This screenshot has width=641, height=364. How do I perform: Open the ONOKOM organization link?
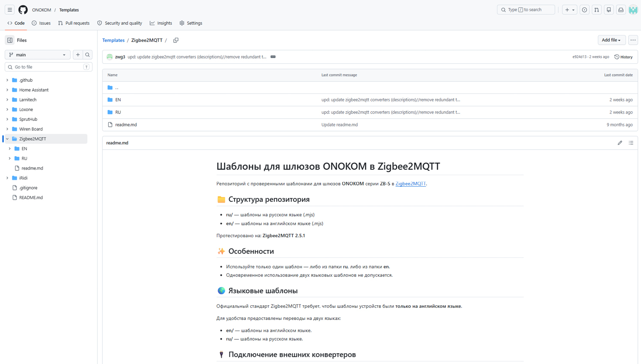tap(42, 10)
